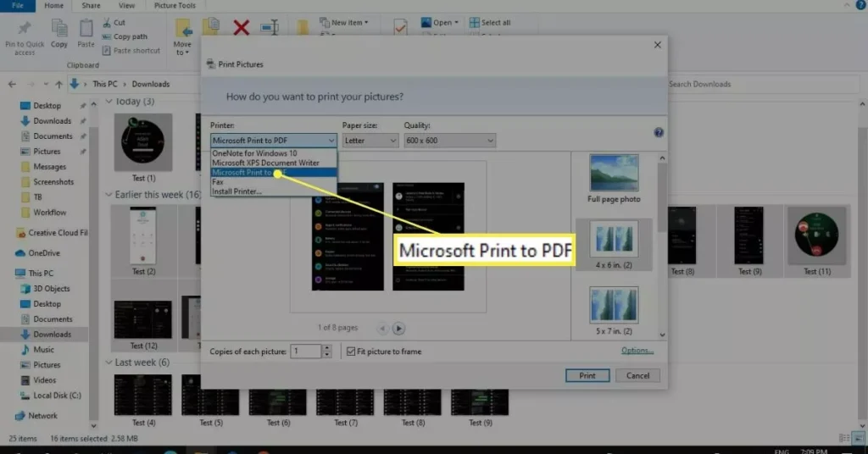Switch to the View ribbon tab

pos(127,6)
